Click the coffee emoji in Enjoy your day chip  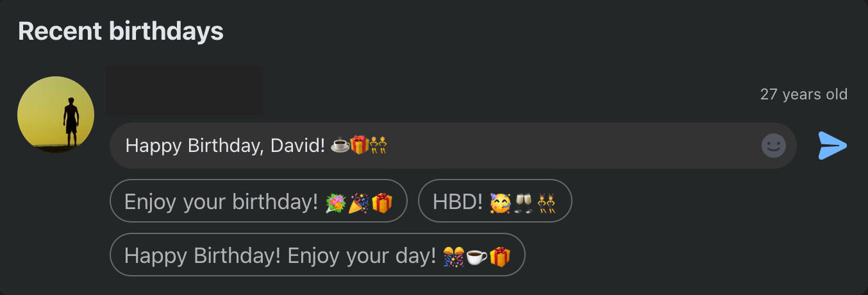point(476,256)
